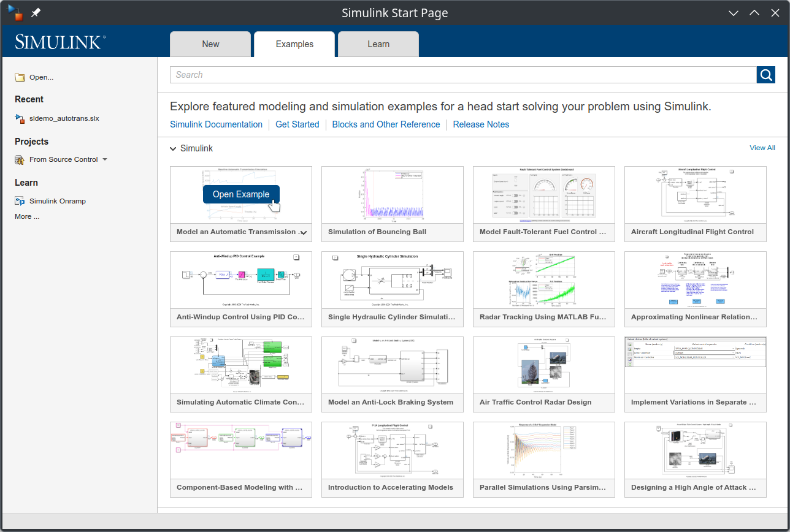
Task: Click the Air Traffic Control Radar Design title
Action: point(535,403)
